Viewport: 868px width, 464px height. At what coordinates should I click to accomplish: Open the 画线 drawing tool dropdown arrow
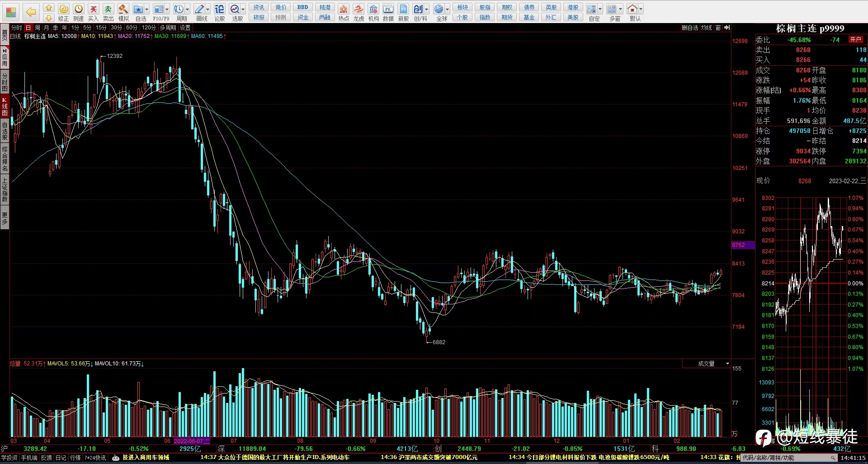(208, 9)
